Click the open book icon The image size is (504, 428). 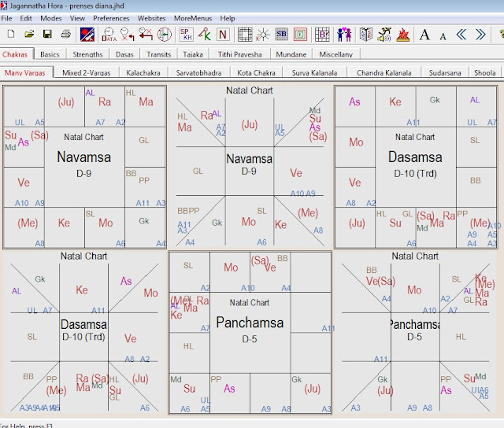365,35
